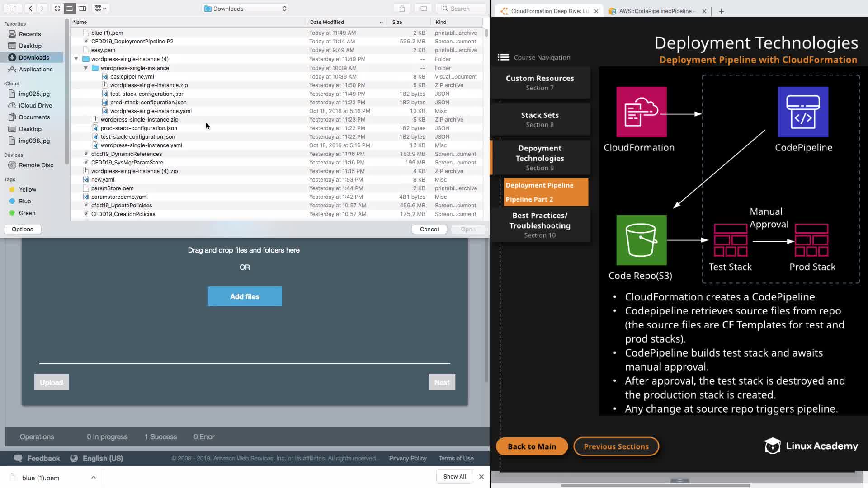Viewport: 868px width, 488px height.
Task: Open Stack Sets Section 8
Action: (540, 120)
